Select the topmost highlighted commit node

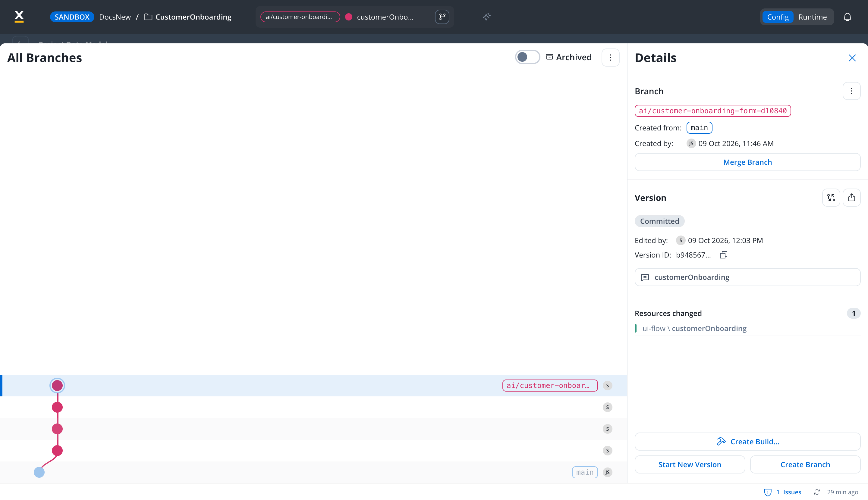pos(57,385)
